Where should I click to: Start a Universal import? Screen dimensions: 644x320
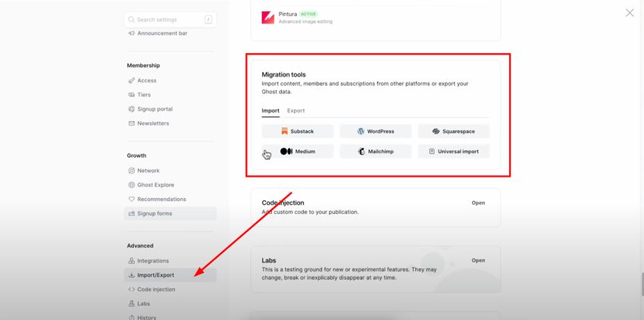pos(454,152)
